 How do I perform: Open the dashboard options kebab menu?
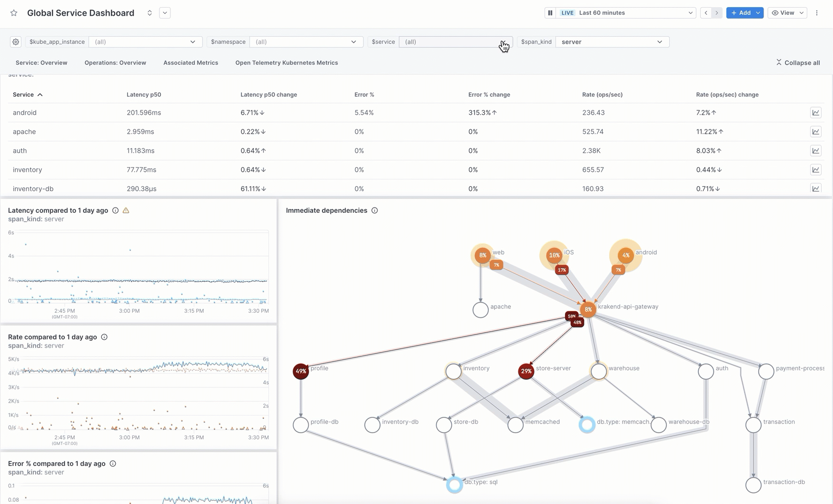pos(817,13)
